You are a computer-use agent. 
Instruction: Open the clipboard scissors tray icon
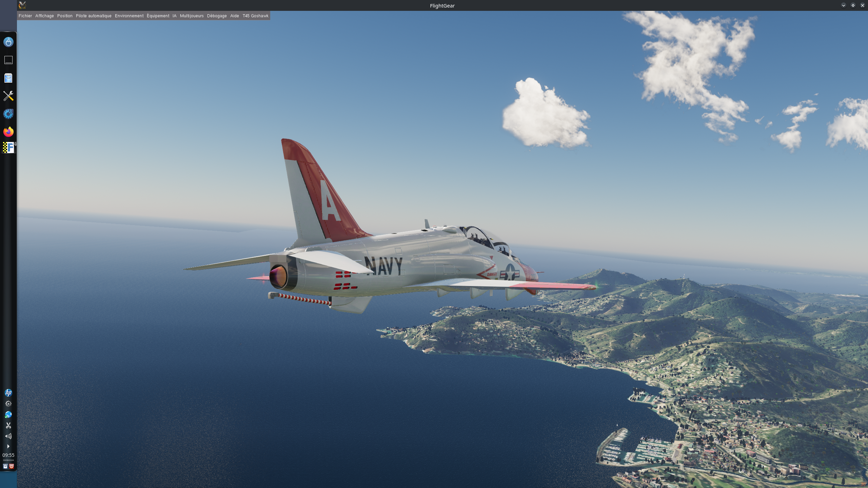point(8,425)
